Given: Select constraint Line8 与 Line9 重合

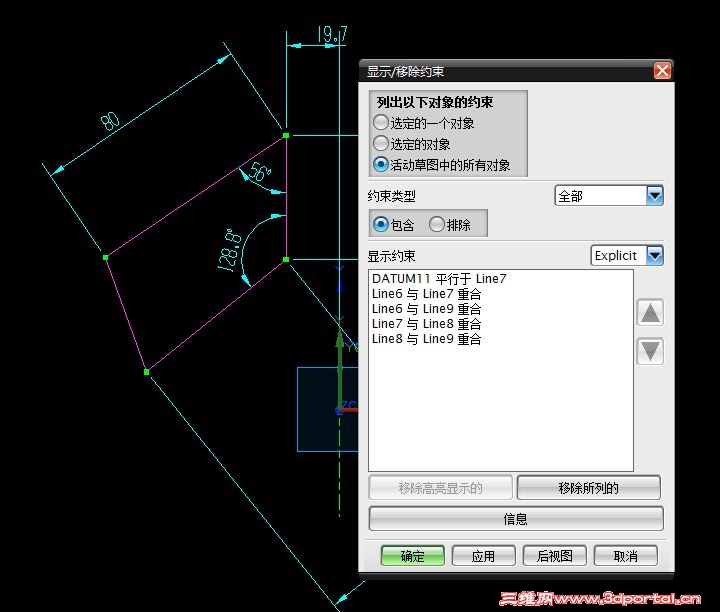Looking at the screenshot, I should pos(427,339).
